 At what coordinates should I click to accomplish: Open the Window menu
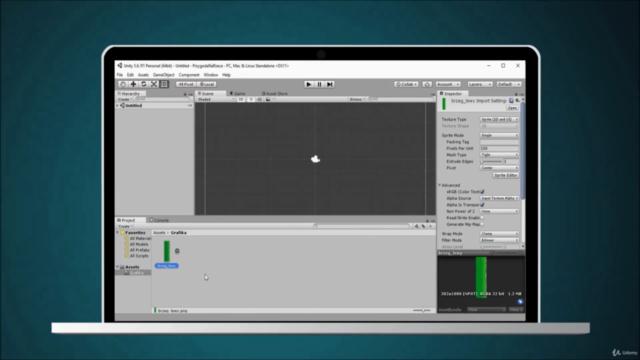point(211,75)
